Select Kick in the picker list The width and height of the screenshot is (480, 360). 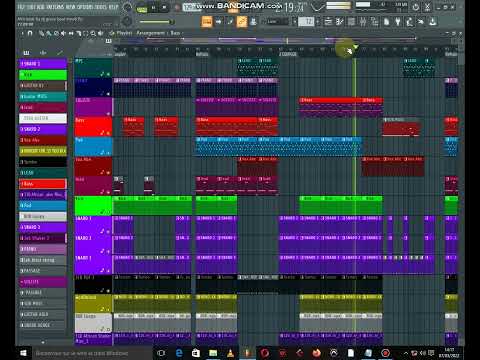[x=43, y=75]
